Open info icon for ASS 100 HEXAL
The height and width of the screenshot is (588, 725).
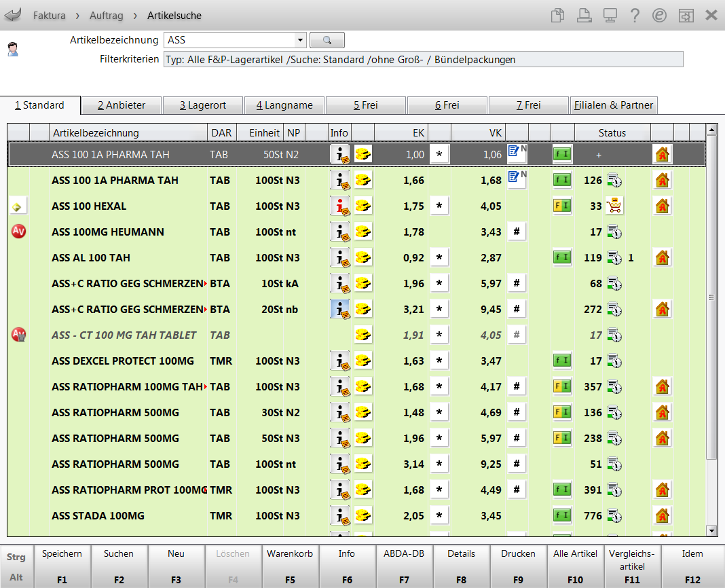pos(340,206)
